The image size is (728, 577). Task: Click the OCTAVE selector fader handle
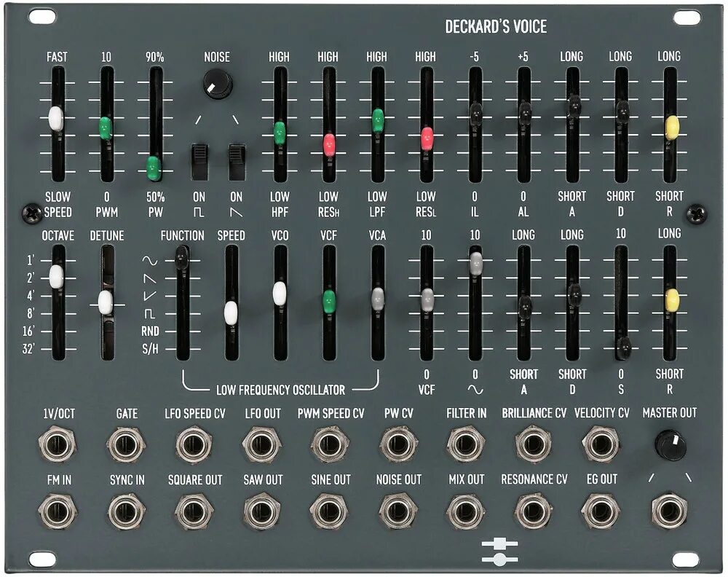[x=57, y=277]
